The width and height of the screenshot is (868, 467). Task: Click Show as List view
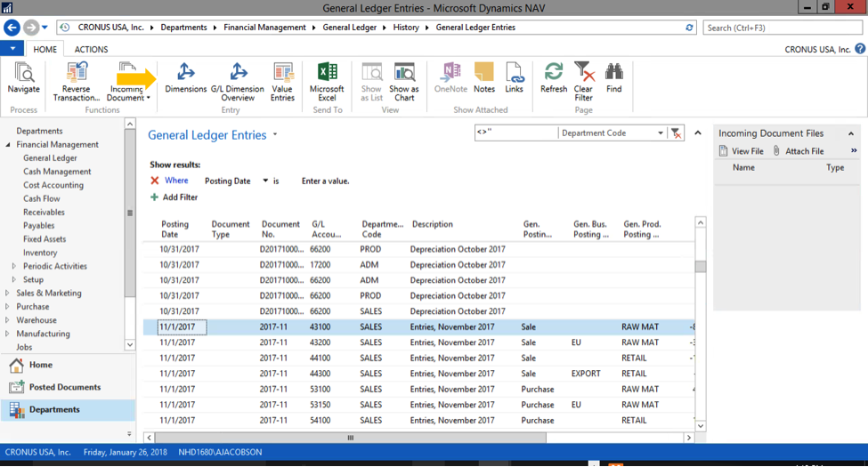coord(371,82)
